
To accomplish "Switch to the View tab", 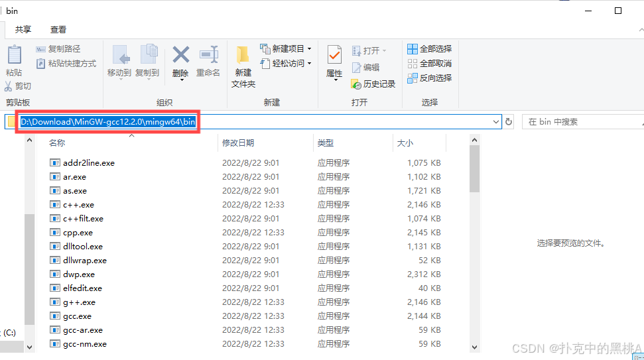I will click(58, 29).
